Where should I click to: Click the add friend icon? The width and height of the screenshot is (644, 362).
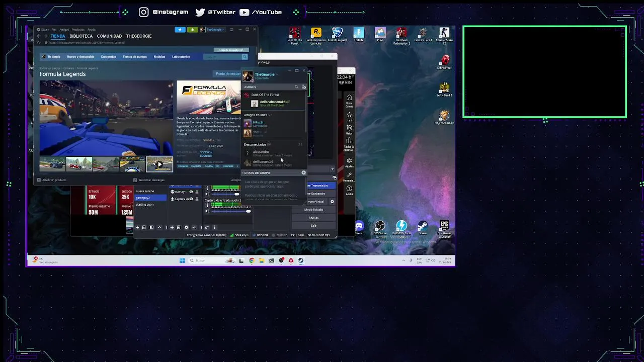coord(303,87)
